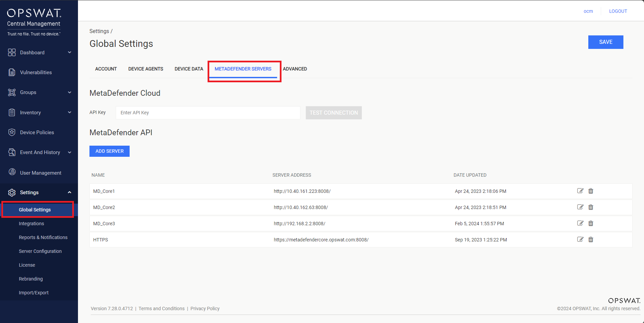Click date Feb 5, 2024 1:55:57 PM
This screenshot has width=644, height=323.
pyautogui.click(x=479, y=224)
